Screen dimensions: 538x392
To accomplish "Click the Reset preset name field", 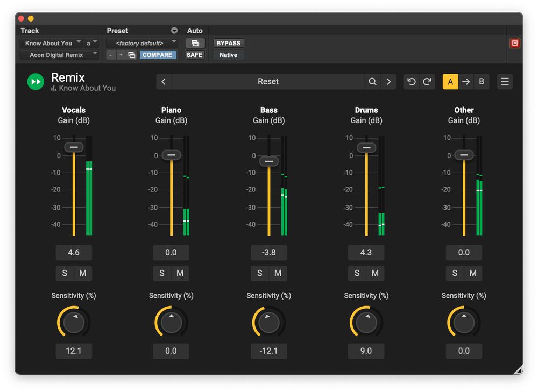I will pyautogui.click(x=268, y=82).
